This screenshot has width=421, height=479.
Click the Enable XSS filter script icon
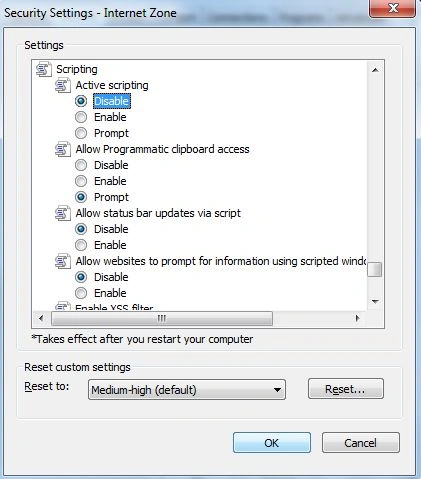tap(63, 306)
